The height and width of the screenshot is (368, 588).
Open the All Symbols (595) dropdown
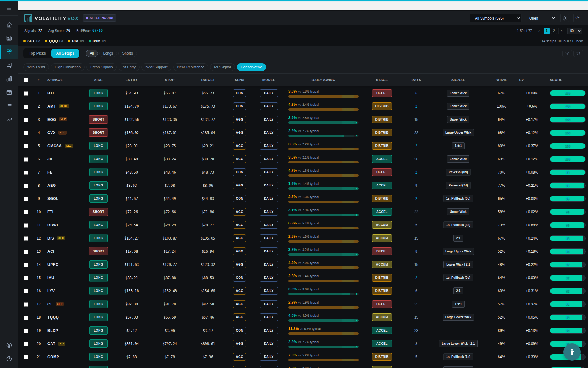tap(496, 18)
